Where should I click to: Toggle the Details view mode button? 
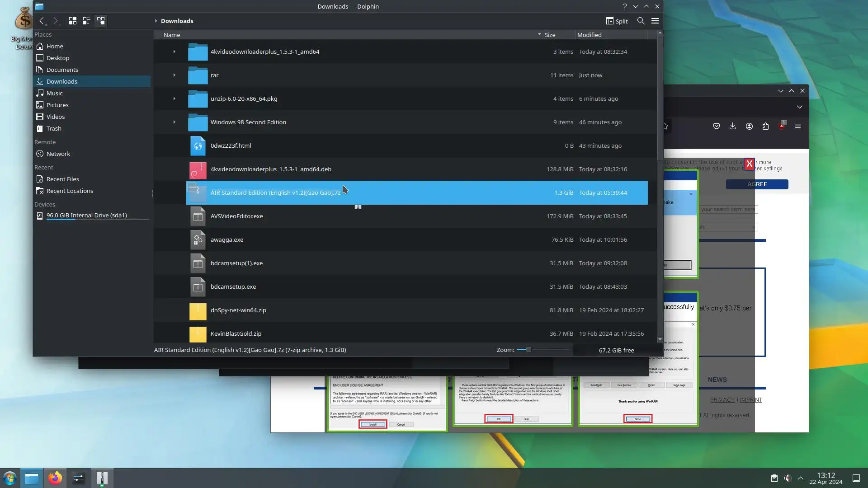tap(101, 21)
